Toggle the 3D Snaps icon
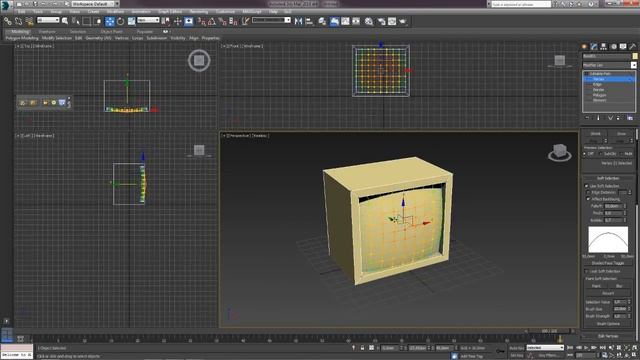This screenshot has height=360, width=640. pos(202,21)
